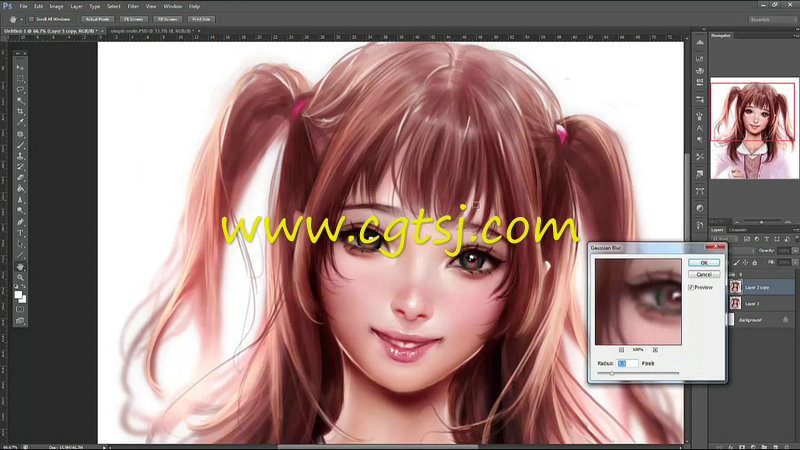Toggle the pixel layer filter
This screenshot has height=450, width=800.
click(747, 239)
